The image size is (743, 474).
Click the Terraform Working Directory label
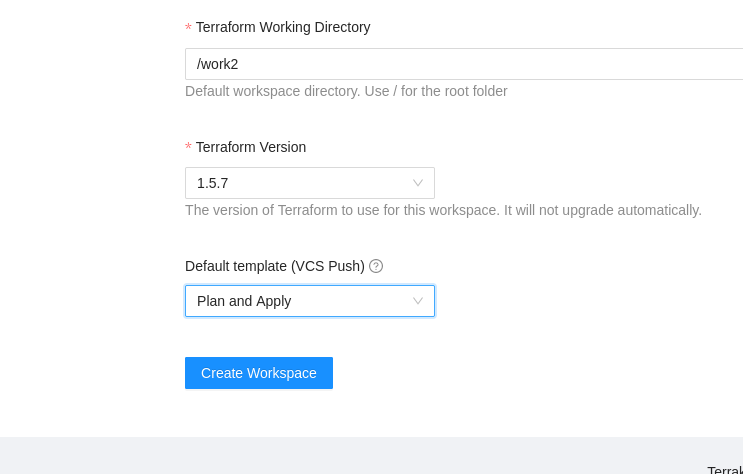(x=283, y=27)
